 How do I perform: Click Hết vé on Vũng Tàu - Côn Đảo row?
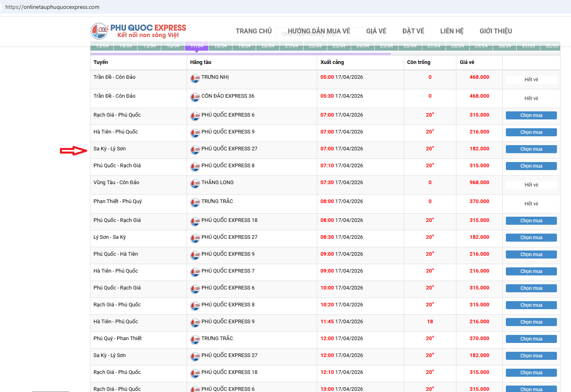click(531, 185)
